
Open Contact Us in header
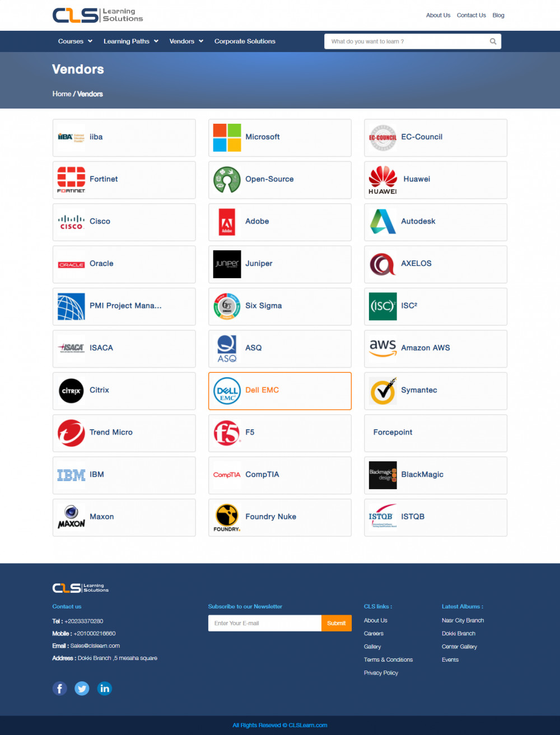click(x=471, y=16)
